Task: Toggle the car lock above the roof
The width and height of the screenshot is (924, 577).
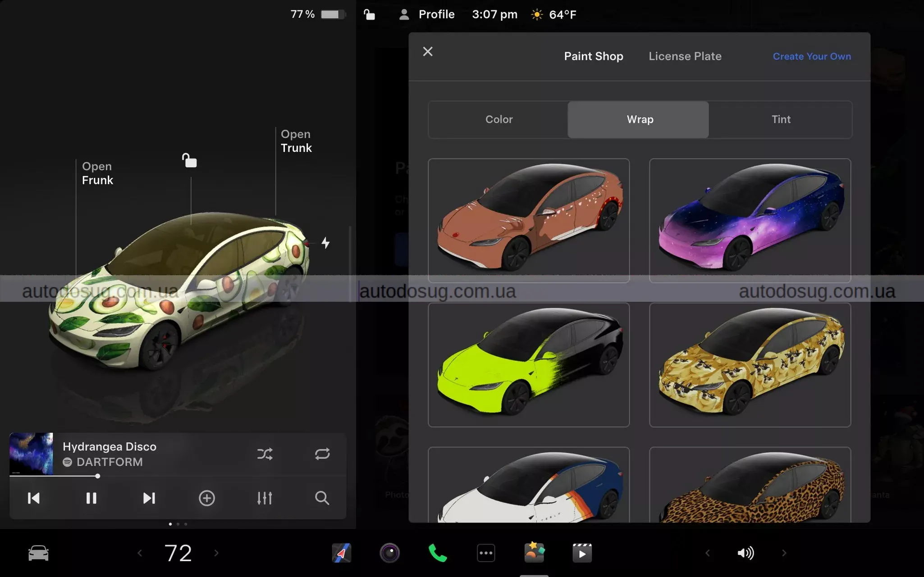Action: (190, 160)
